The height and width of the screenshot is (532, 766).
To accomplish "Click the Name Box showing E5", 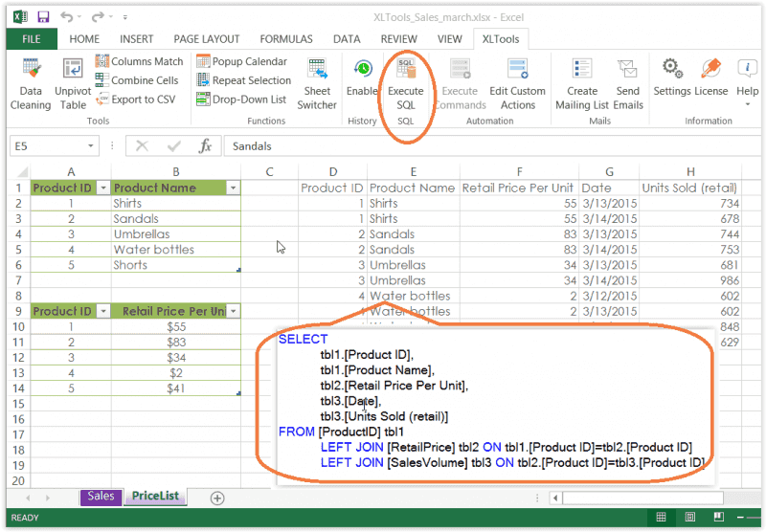I will click(48, 146).
